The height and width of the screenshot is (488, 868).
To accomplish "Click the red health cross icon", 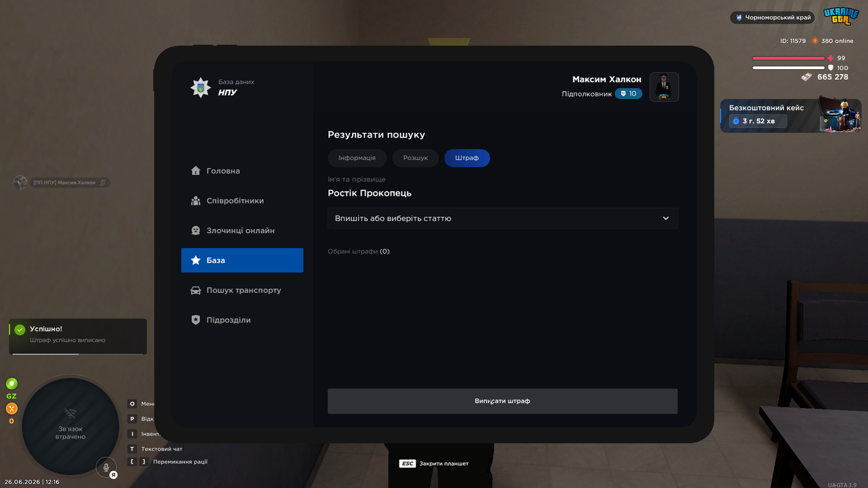I will click(831, 58).
